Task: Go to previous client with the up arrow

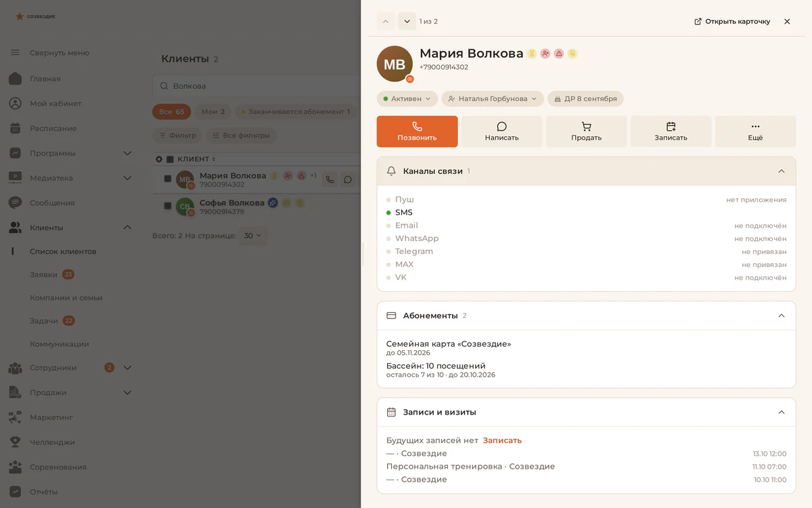Action: [x=386, y=21]
